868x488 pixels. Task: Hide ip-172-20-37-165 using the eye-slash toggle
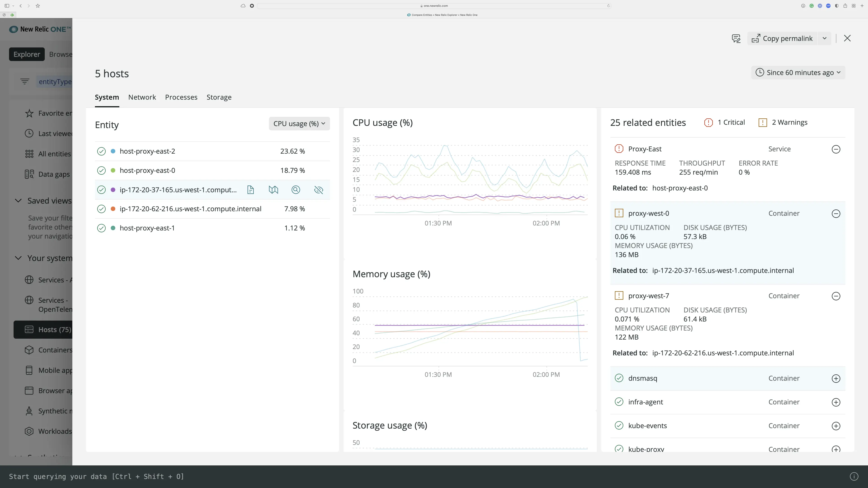319,190
